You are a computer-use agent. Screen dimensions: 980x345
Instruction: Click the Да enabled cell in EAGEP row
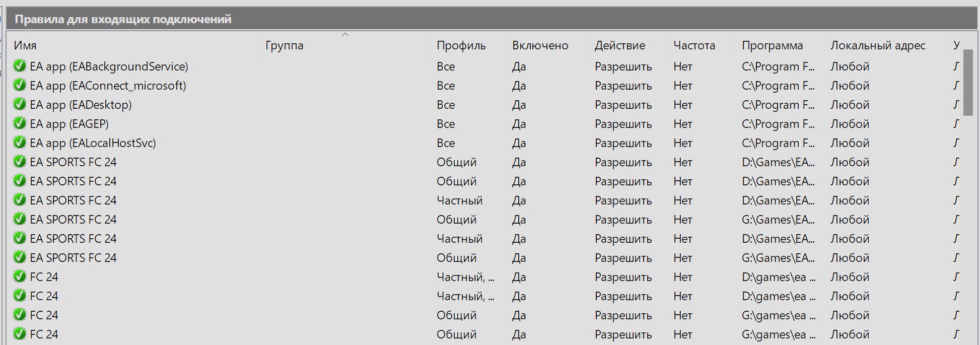[519, 124]
